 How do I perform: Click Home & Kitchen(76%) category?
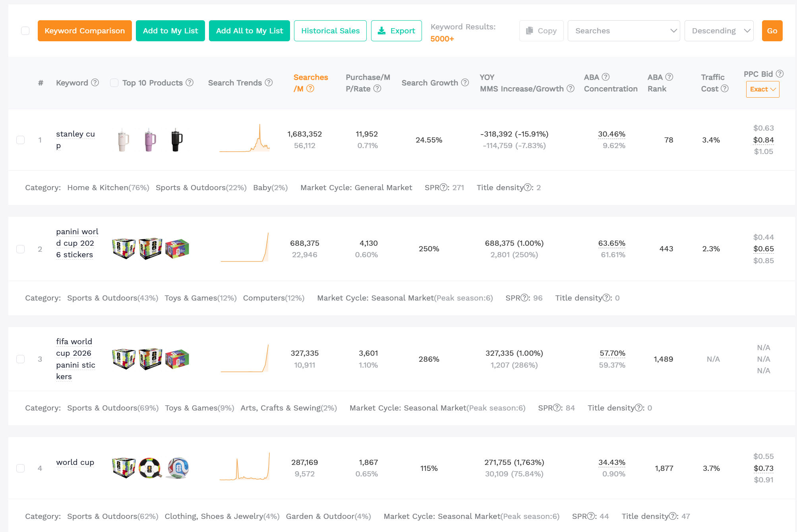pyautogui.click(x=108, y=187)
